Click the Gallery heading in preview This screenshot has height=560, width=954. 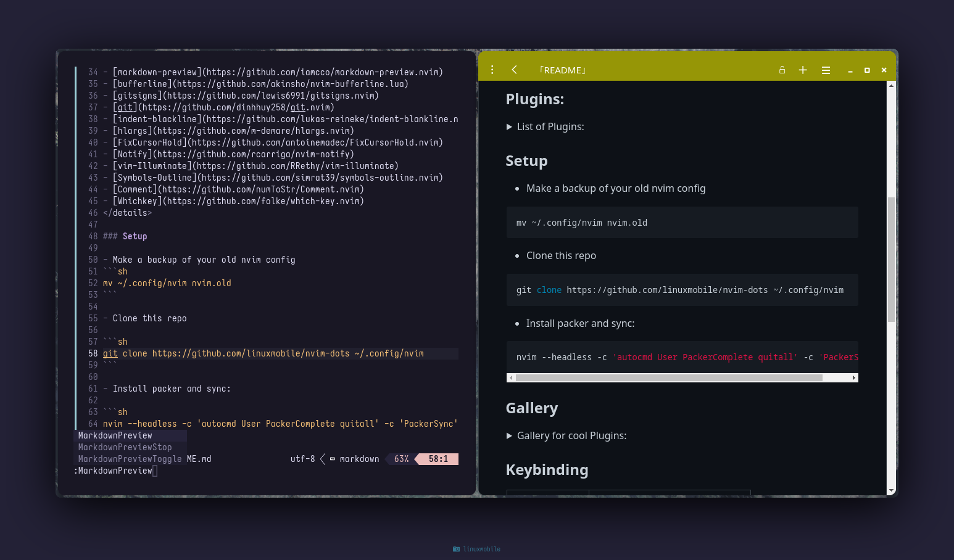coord(531,408)
